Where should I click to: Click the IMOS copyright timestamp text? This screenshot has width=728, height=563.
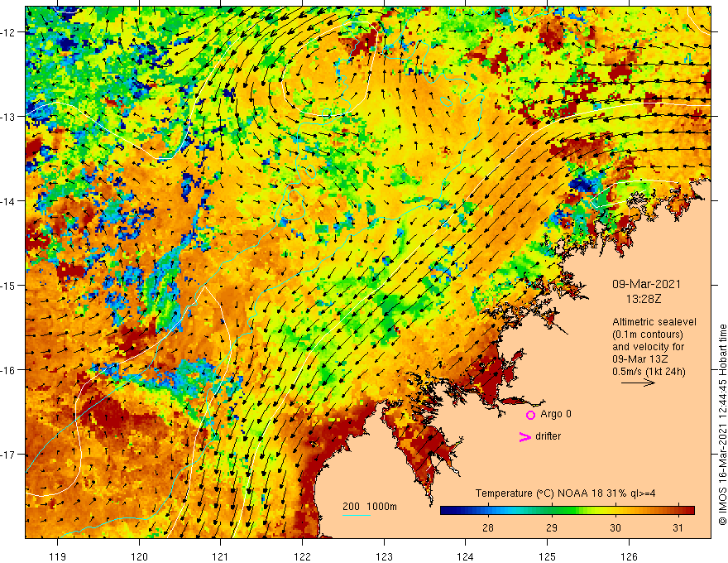coord(722,425)
